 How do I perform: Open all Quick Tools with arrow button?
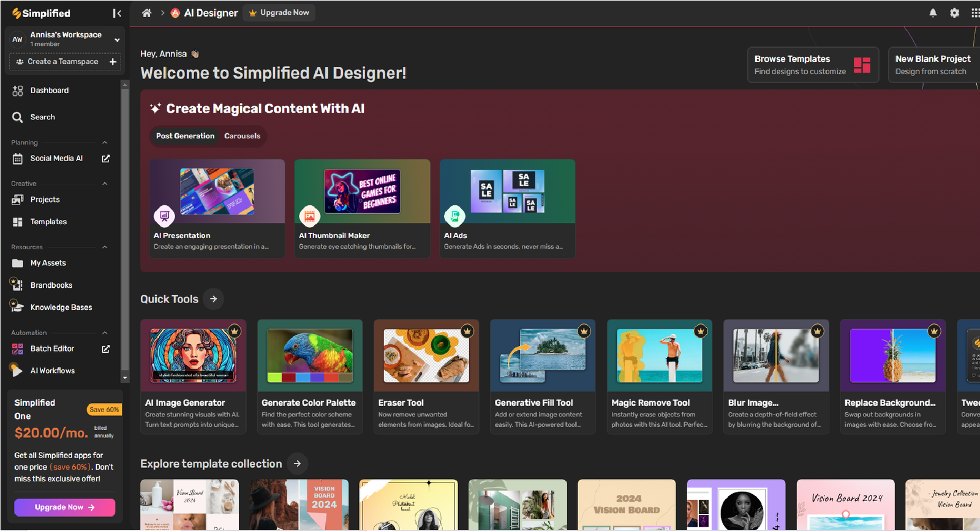tap(213, 299)
